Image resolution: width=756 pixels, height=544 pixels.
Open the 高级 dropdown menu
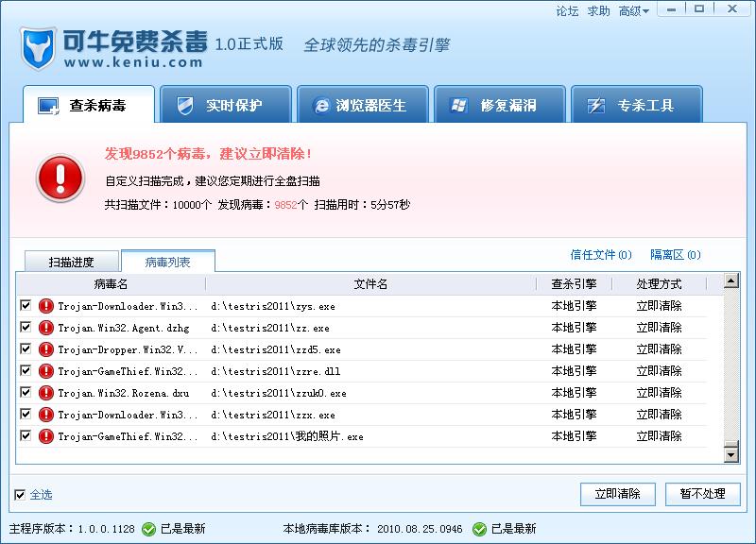(633, 10)
